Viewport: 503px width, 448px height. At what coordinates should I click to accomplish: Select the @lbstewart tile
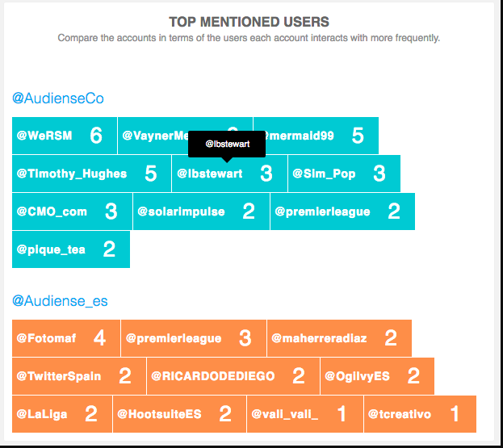click(x=229, y=174)
